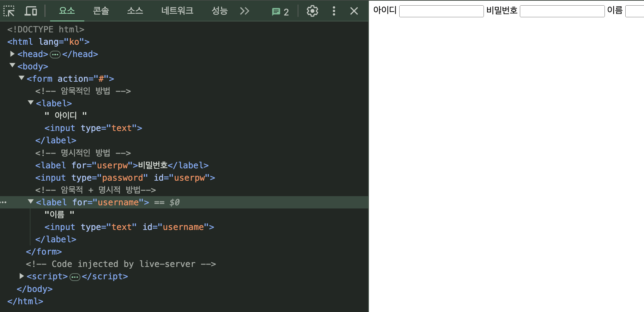Expand the head element node

(12, 54)
